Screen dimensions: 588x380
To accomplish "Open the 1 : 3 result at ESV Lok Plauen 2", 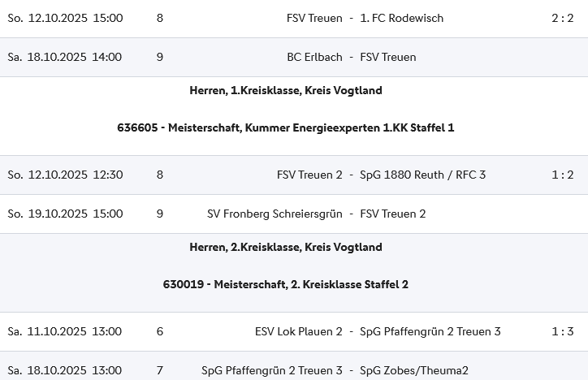I will coord(563,331).
